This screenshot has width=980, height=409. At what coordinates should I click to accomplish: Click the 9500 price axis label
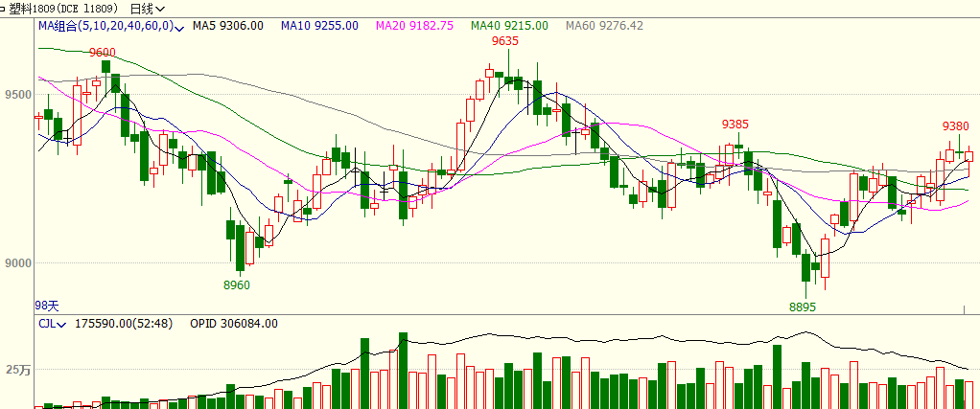pyautogui.click(x=16, y=95)
